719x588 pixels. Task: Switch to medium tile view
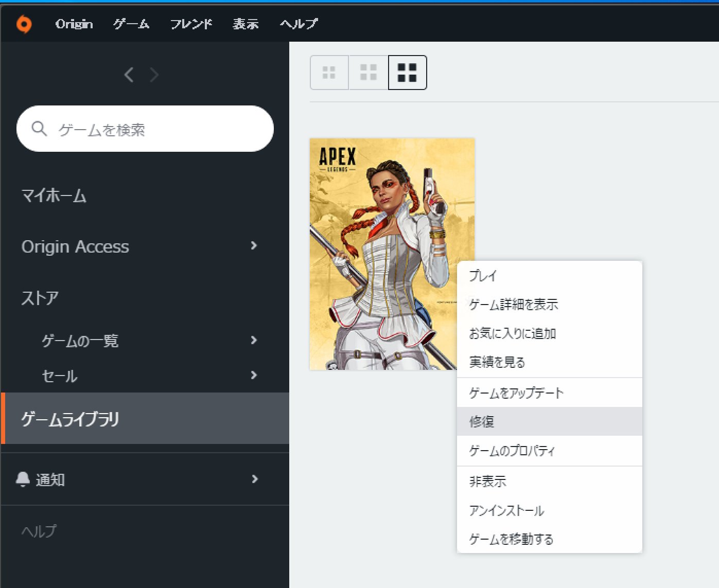[369, 73]
